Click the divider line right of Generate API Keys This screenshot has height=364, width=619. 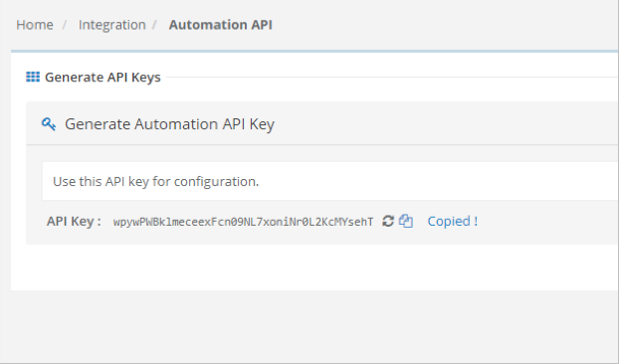[x=392, y=77]
